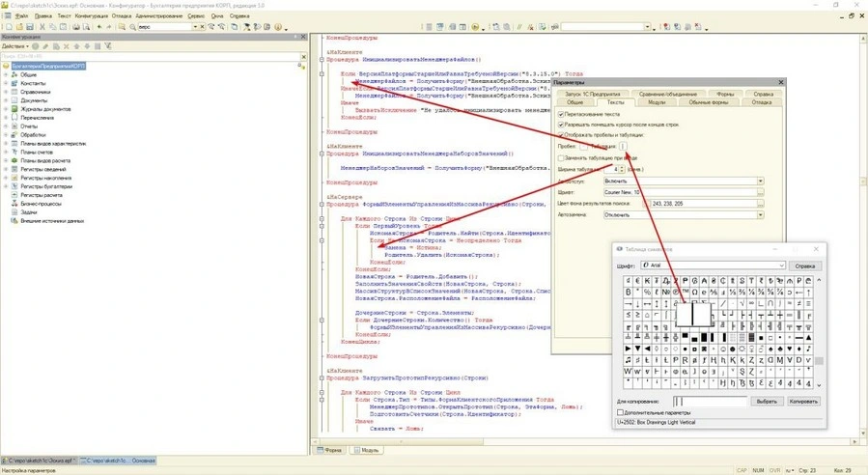Click the filter icon in Конфигурация panel toolbar
This screenshot has height=475, width=868.
pyautogui.click(x=107, y=46)
